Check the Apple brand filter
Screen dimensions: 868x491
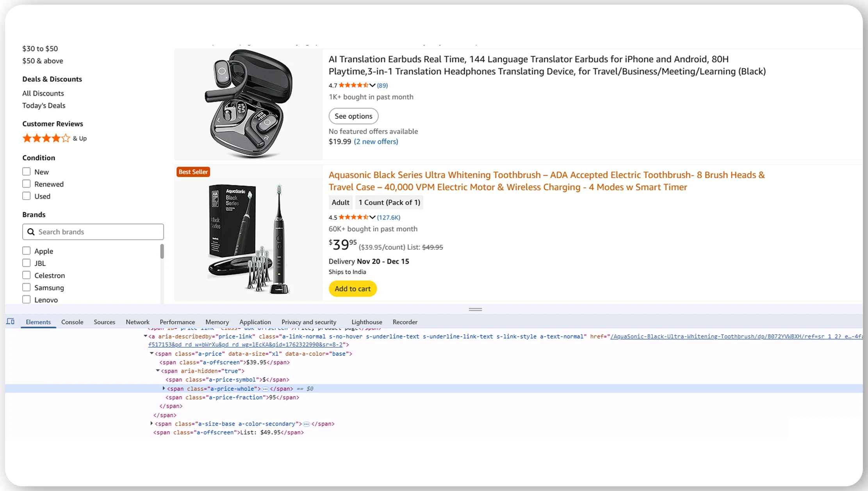click(x=26, y=250)
